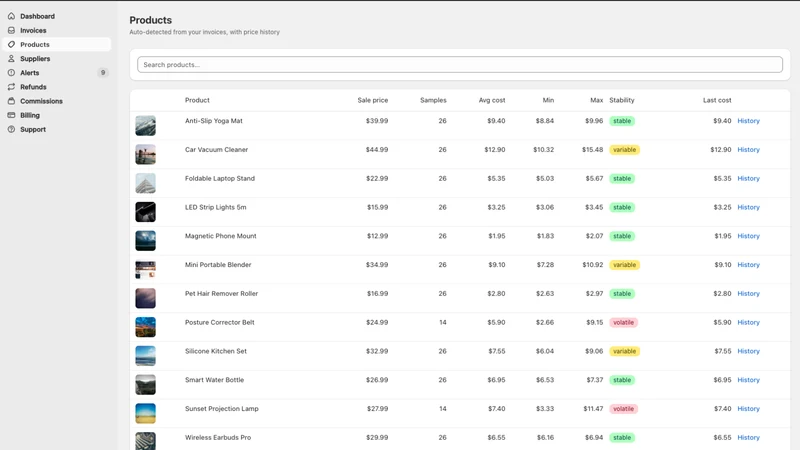Focus the Search products field
Image resolution: width=800 pixels, height=450 pixels.
pos(460,65)
